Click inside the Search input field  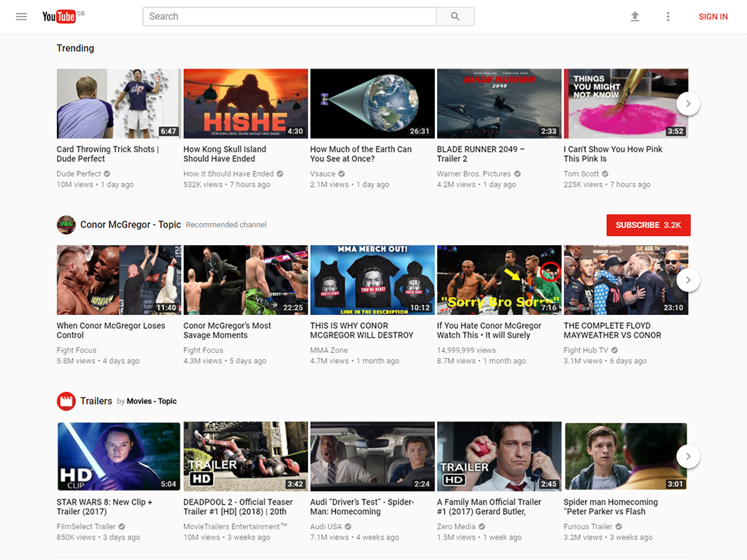[289, 16]
